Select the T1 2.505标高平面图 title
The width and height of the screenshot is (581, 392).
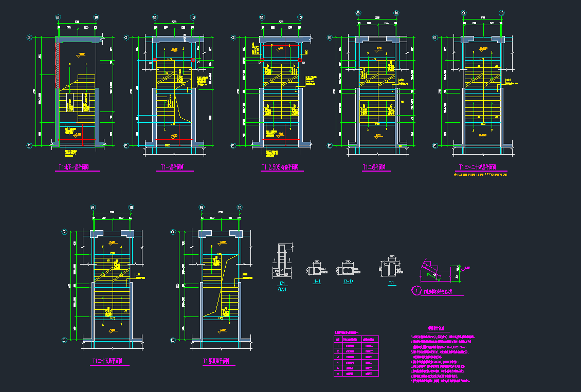pyautogui.click(x=280, y=167)
